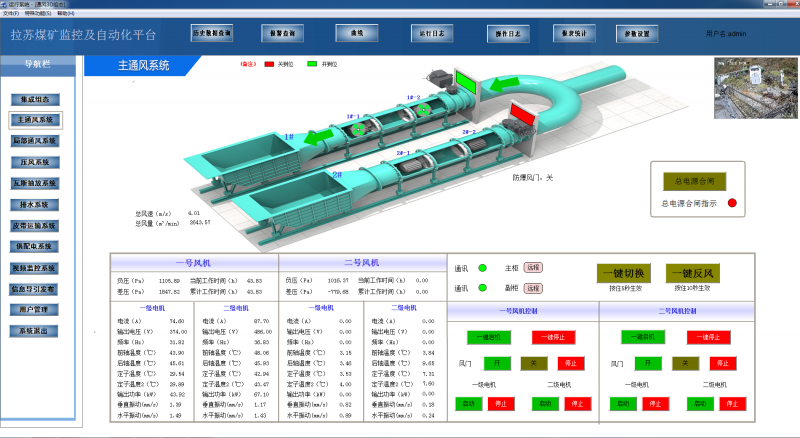Start 一级电机 of fan two
This screenshot has height=438, width=800.
click(623, 404)
